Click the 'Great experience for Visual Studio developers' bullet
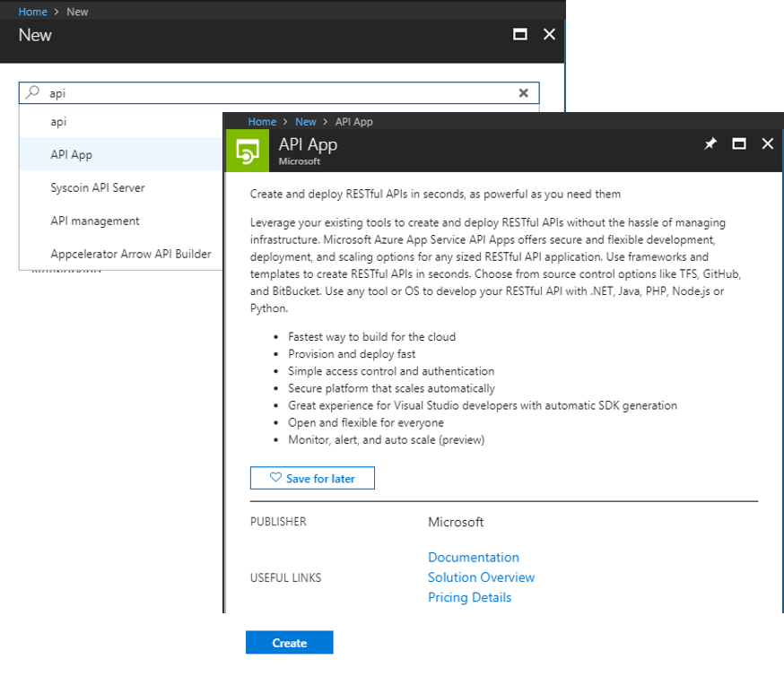This screenshot has height=685, width=784. click(x=483, y=405)
